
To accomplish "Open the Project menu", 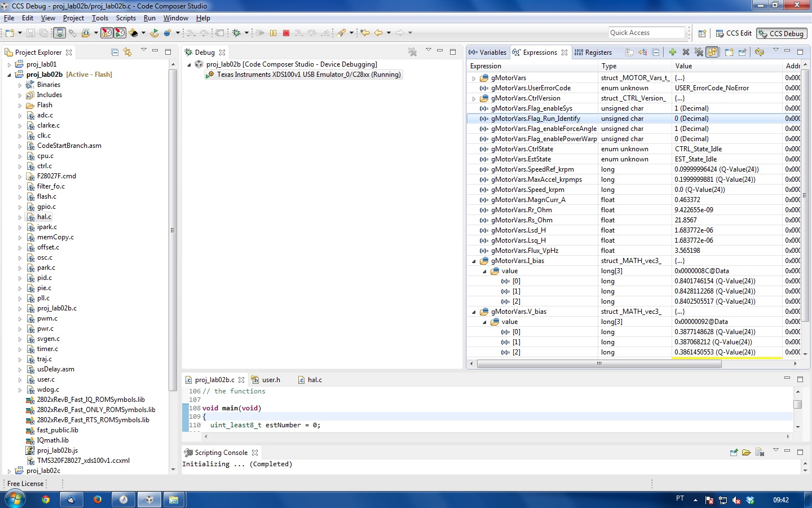I will (x=73, y=18).
